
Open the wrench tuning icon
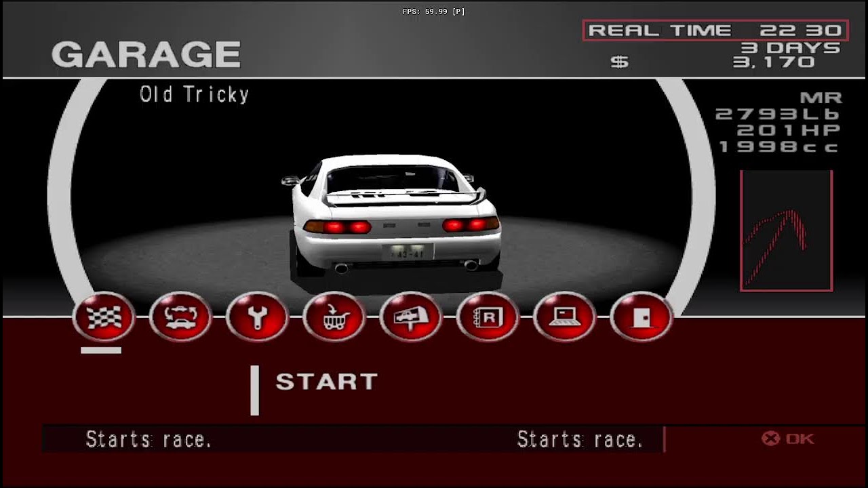click(x=257, y=317)
